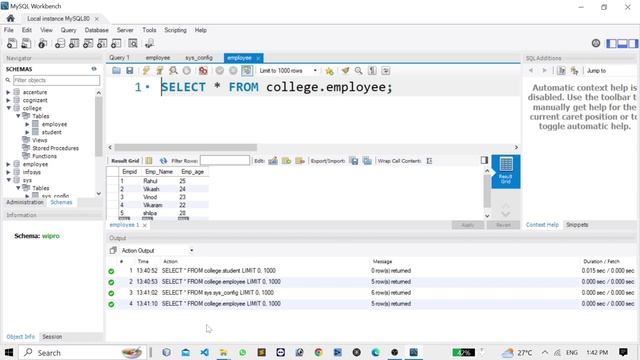The image size is (640, 360).
Task: Import records from an external file
Action: tap(367, 161)
